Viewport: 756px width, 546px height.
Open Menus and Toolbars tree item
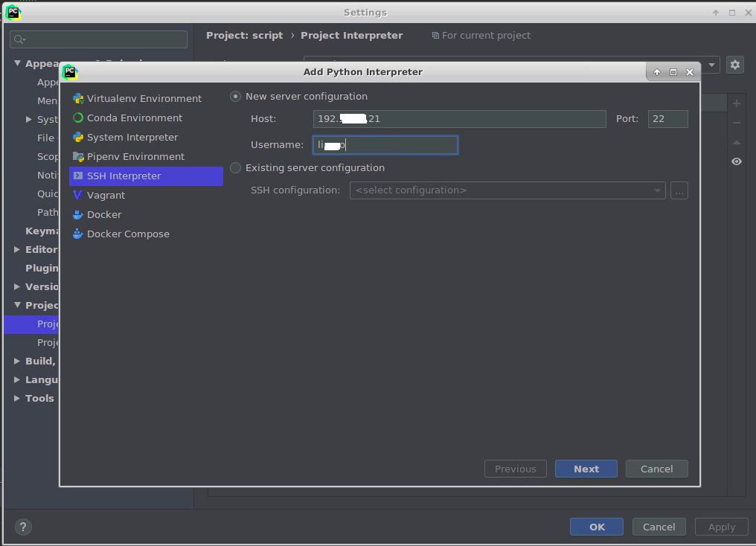pos(48,100)
